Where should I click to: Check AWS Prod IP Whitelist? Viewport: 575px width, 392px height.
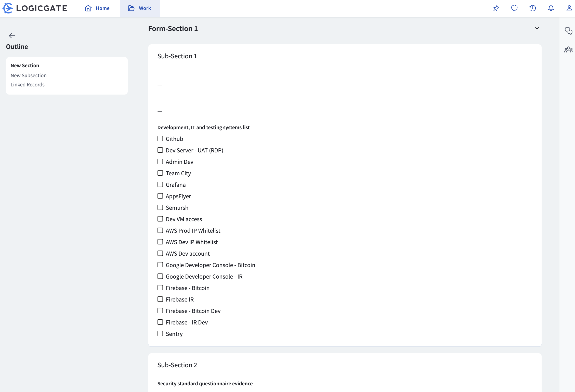coord(160,230)
